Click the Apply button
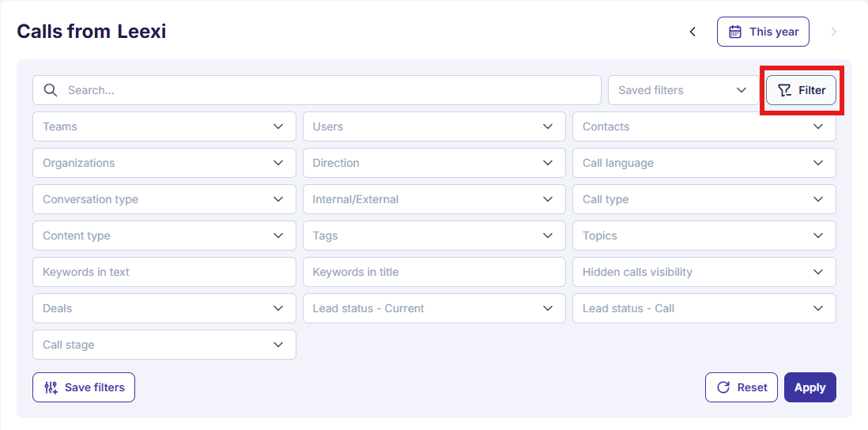This screenshot has height=430, width=868. (810, 387)
